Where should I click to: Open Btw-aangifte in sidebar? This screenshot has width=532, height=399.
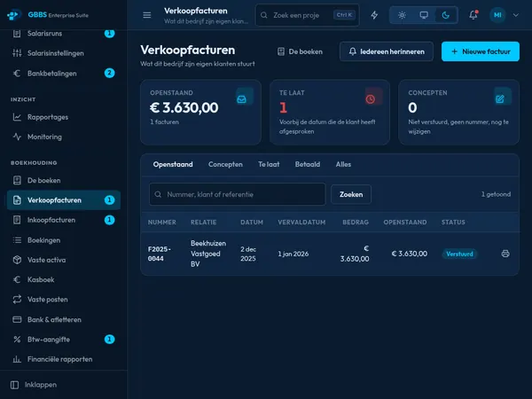point(64,340)
